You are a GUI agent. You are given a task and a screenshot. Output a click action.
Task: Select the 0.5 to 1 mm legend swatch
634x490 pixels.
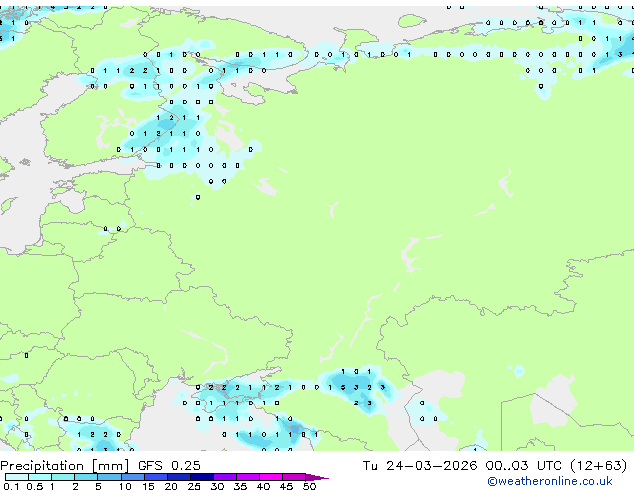(x=40, y=477)
